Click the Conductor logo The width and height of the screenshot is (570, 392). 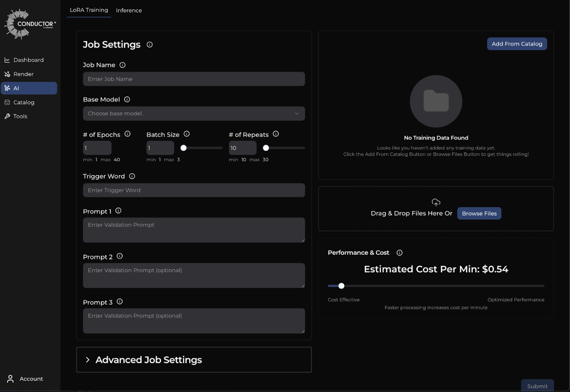pyautogui.click(x=30, y=24)
